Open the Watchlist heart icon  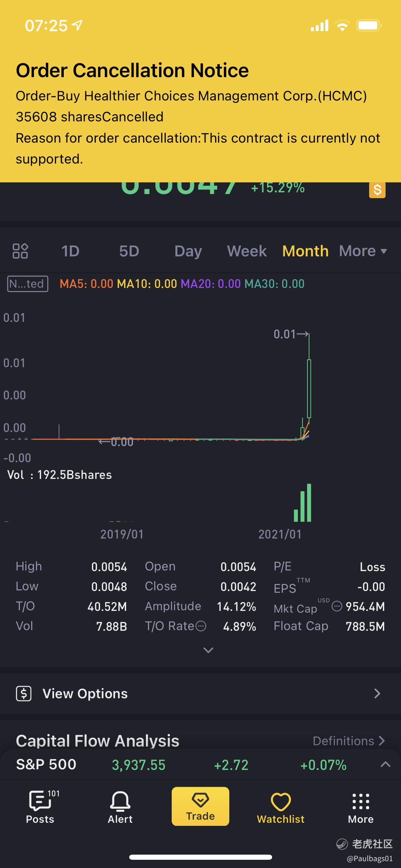click(281, 801)
